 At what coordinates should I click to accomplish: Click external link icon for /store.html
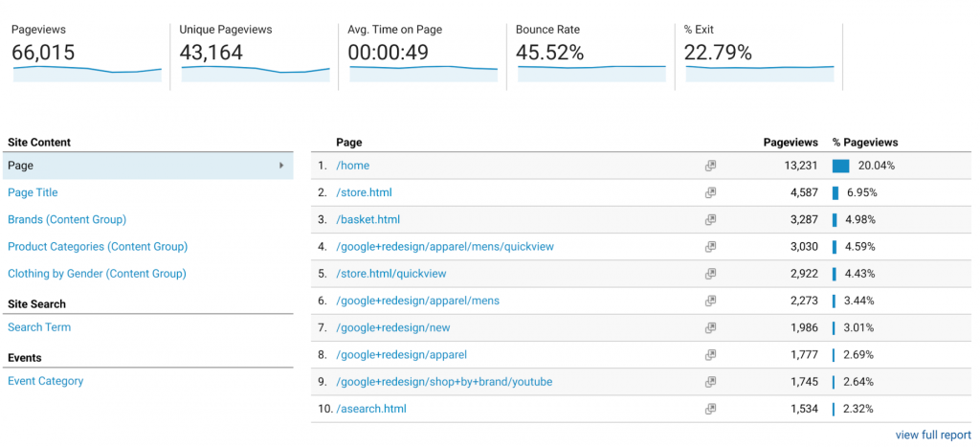(x=710, y=192)
